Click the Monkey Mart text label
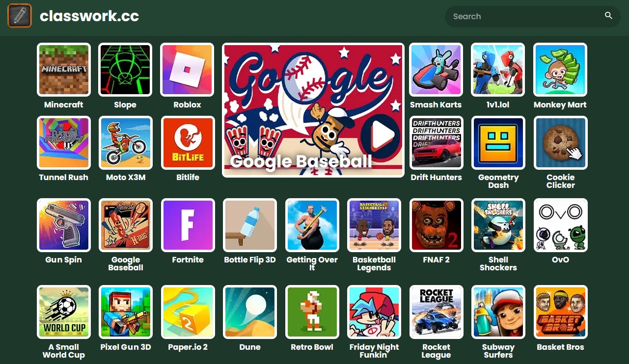 coord(560,104)
